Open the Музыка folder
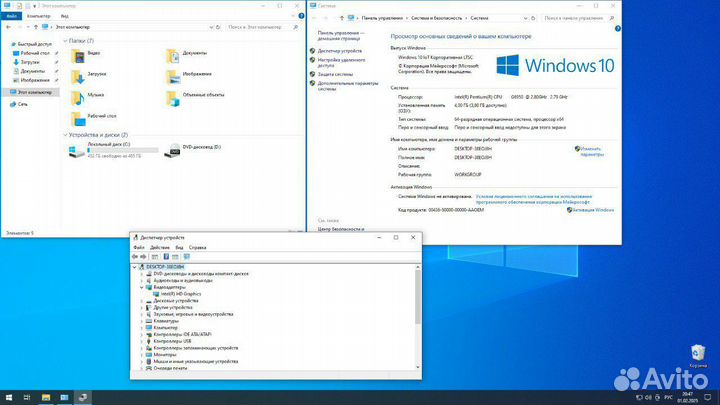Screen dimensions: 720x405 [87, 97]
